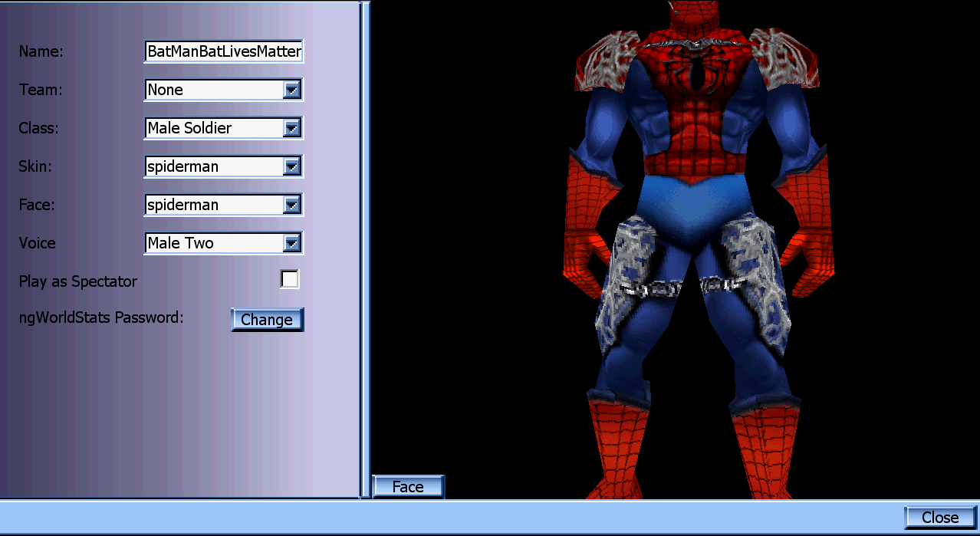Select the 'Class:' label
Image resolution: width=980 pixels, height=536 pixels.
coord(38,128)
